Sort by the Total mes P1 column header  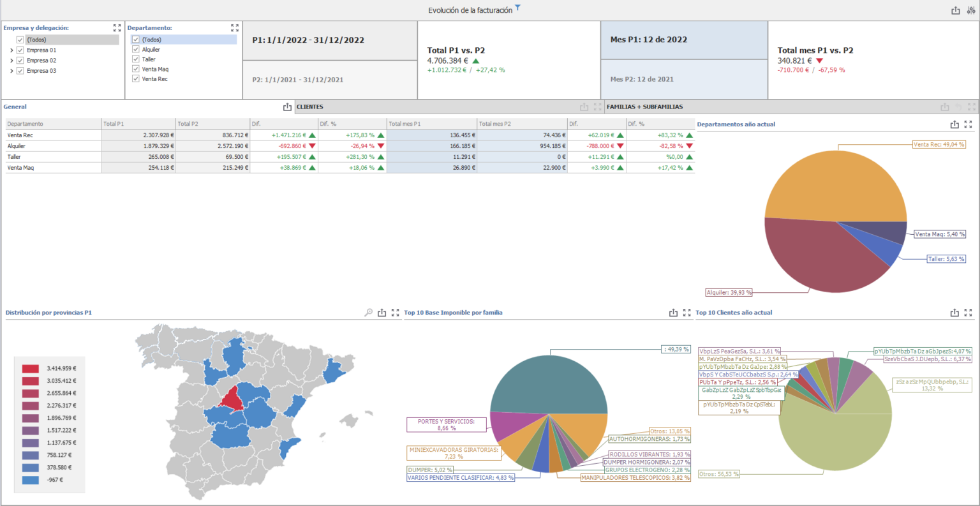(x=432, y=124)
